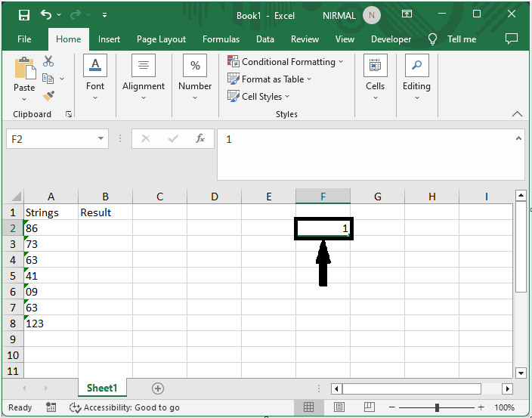Open the Page Layout tab
Screen dimensions: 532x418
click(161, 39)
